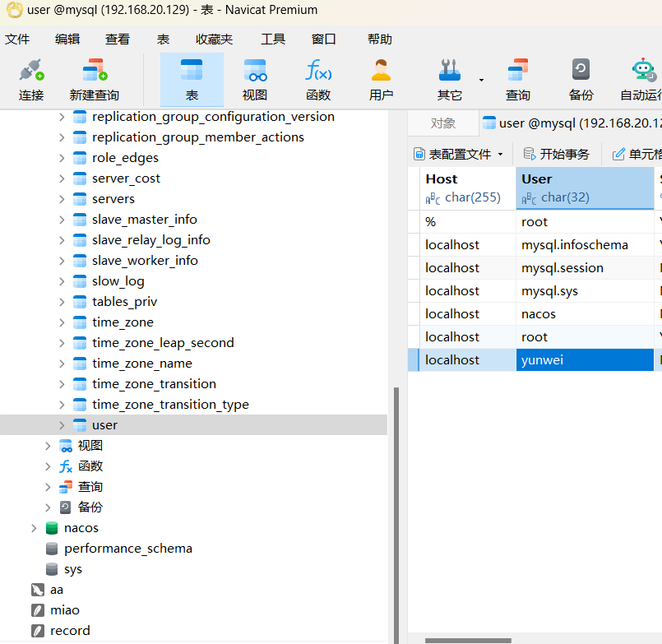Click the tables_priv table icon

(x=80, y=302)
